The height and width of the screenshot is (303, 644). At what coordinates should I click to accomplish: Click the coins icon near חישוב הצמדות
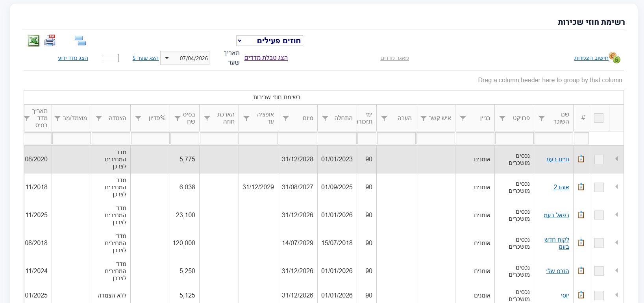click(615, 57)
